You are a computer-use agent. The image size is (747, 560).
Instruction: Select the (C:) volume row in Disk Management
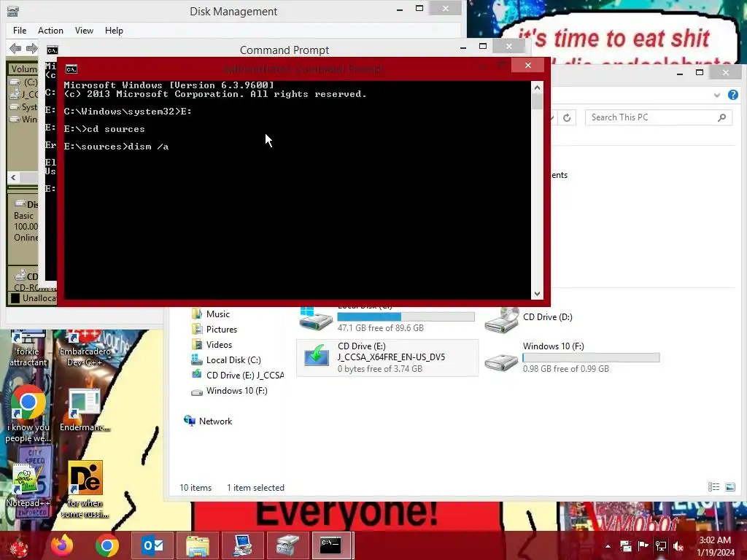click(x=24, y=82)
